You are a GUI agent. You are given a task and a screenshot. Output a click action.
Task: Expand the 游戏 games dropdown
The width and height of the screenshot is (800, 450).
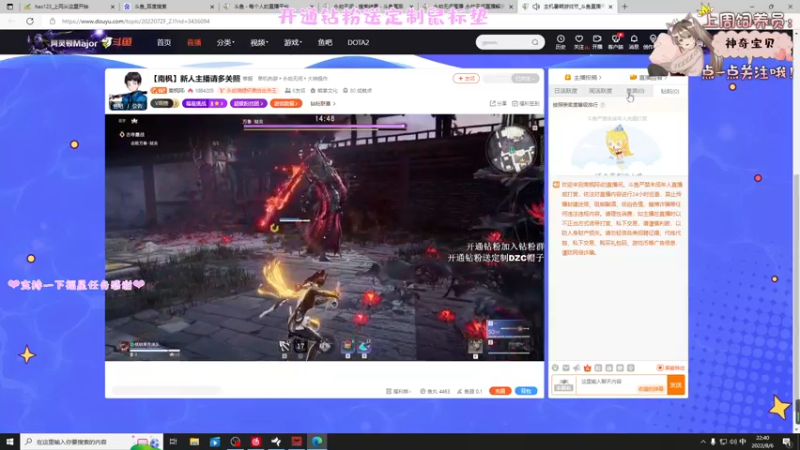click(x=292, y=42)
